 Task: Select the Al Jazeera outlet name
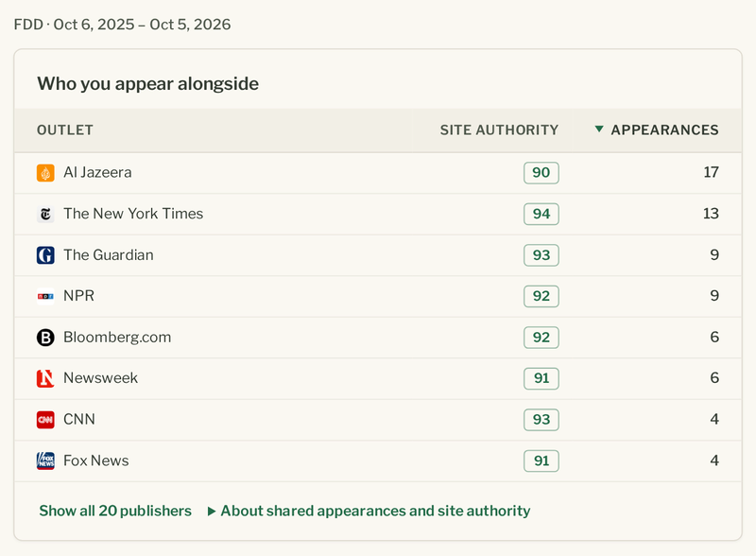(x=97, y=172)
